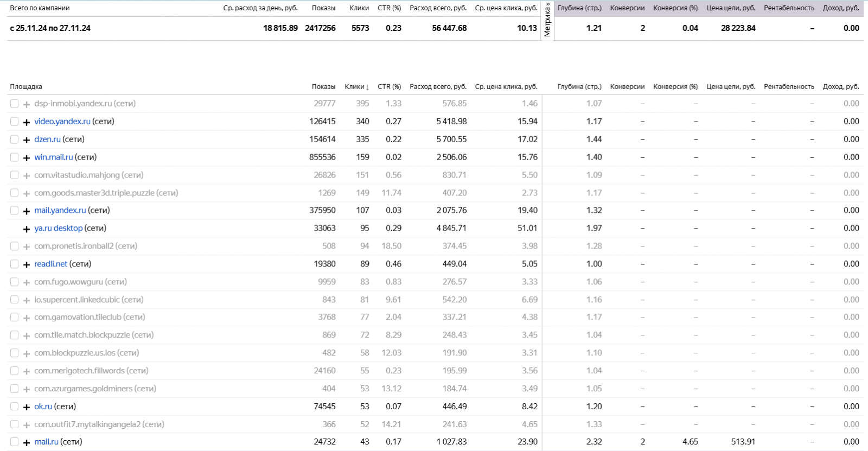
Task: Open the win.mail.ru site link
Action: click(53, 157)
